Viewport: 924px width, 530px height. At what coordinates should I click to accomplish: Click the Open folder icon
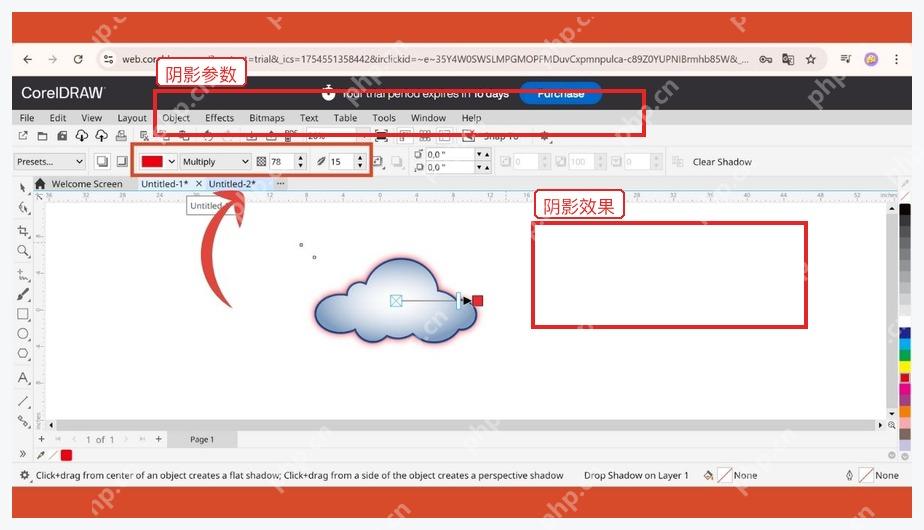coord(42,136)
